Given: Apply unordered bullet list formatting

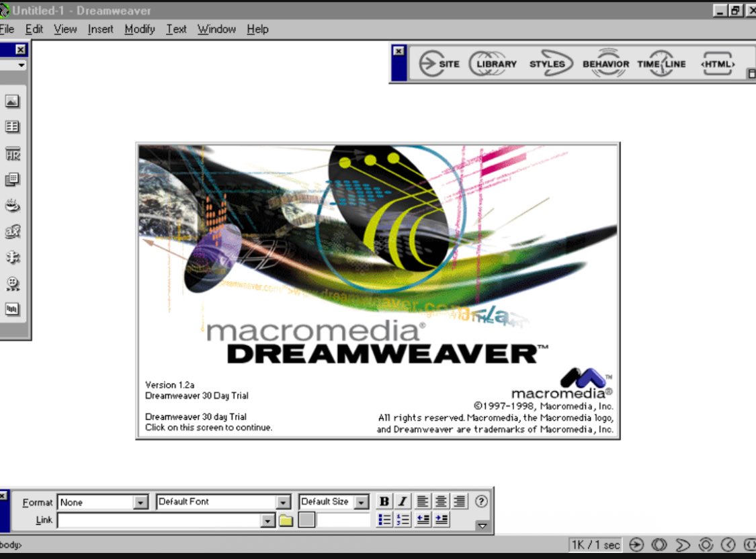Looking at the screenshot, I should tap(384, 519).
